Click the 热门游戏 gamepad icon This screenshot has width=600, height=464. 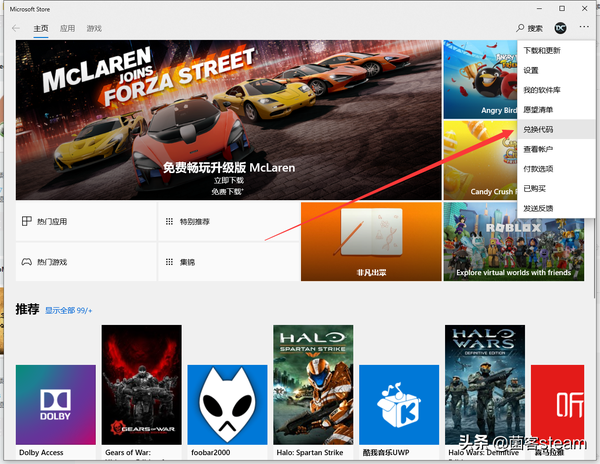(26, 262)
